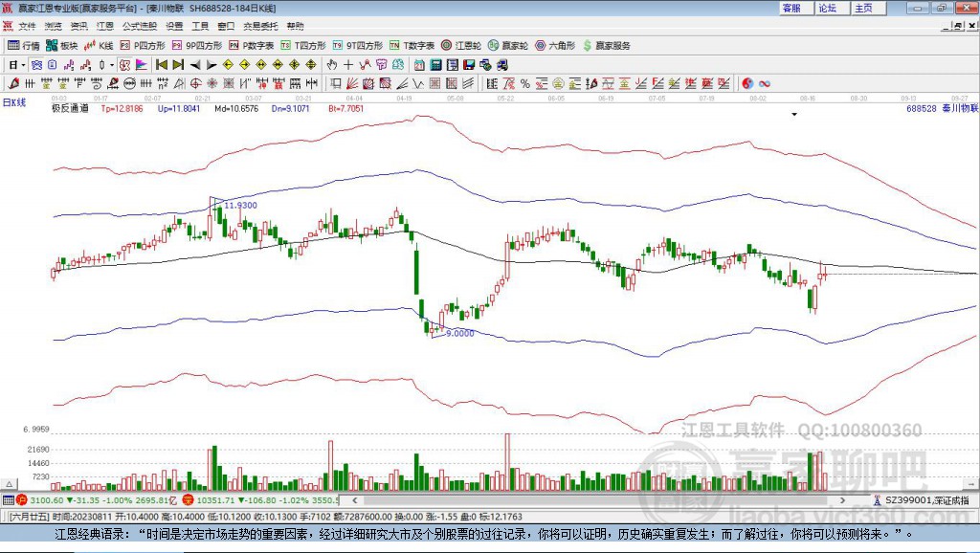Open the 江恩轮 Gann wheel

[460, 46]
